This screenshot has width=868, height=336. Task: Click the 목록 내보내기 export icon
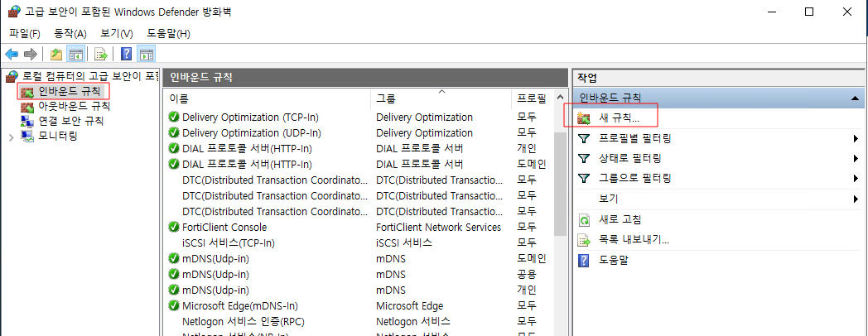[x=584, y=240]
